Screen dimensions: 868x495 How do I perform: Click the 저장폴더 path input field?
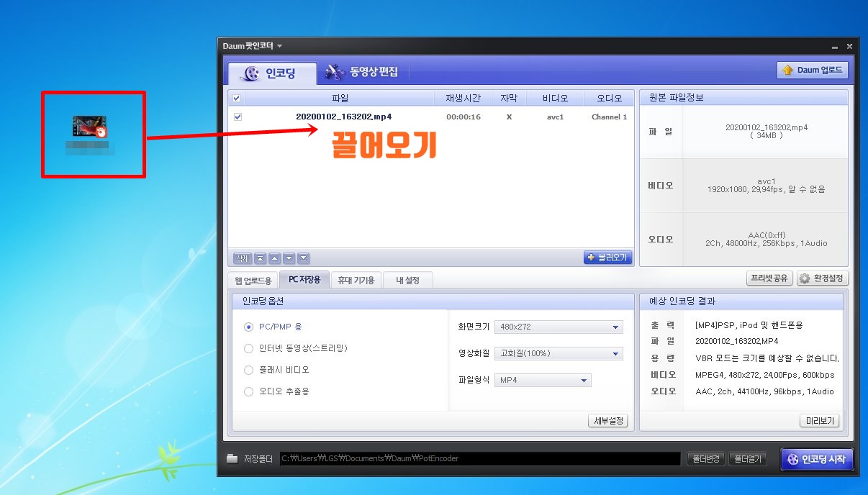click(x=480, y=458)
